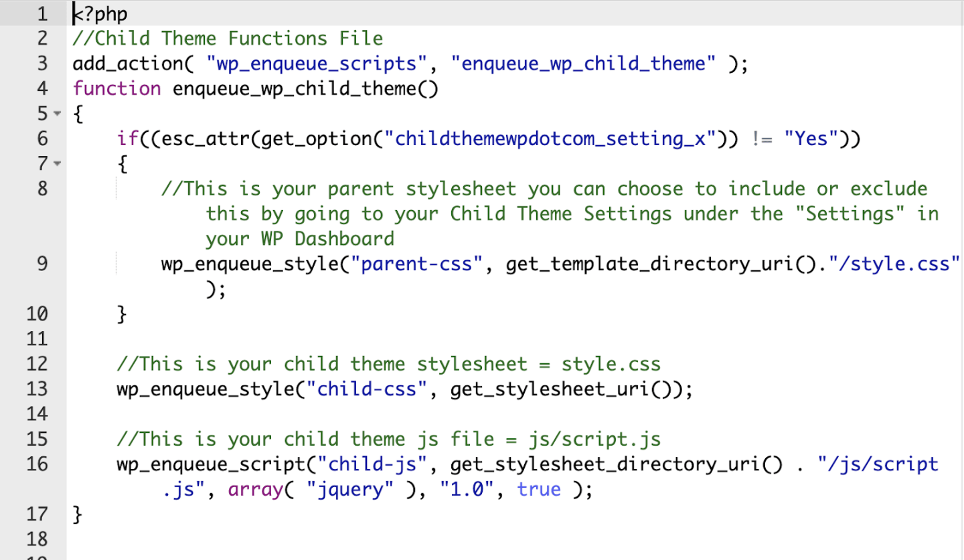The width and height of the screenshot is (964, 560).
Task: Click the true keyword on line 16
Action: tap(539, 489)
